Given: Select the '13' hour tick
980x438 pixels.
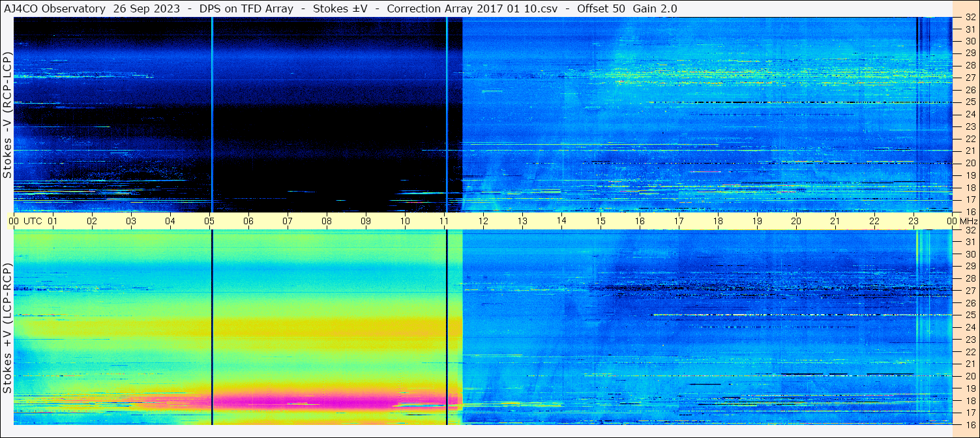Looking at the screenshot, I should pyautogui.click(x=522, y=221).
